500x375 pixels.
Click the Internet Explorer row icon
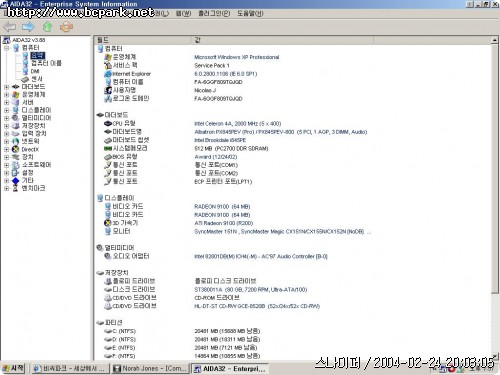click(108, 74)
